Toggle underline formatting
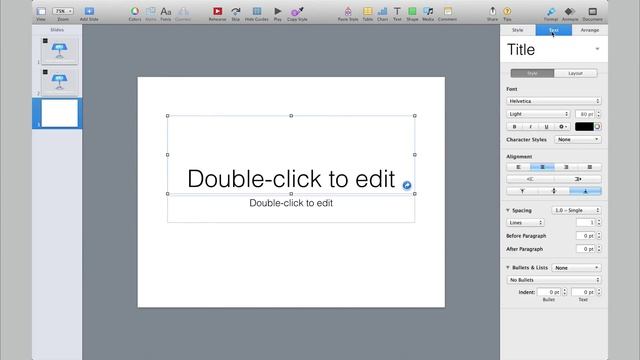The image size is (640, 360). pos(546,127)
